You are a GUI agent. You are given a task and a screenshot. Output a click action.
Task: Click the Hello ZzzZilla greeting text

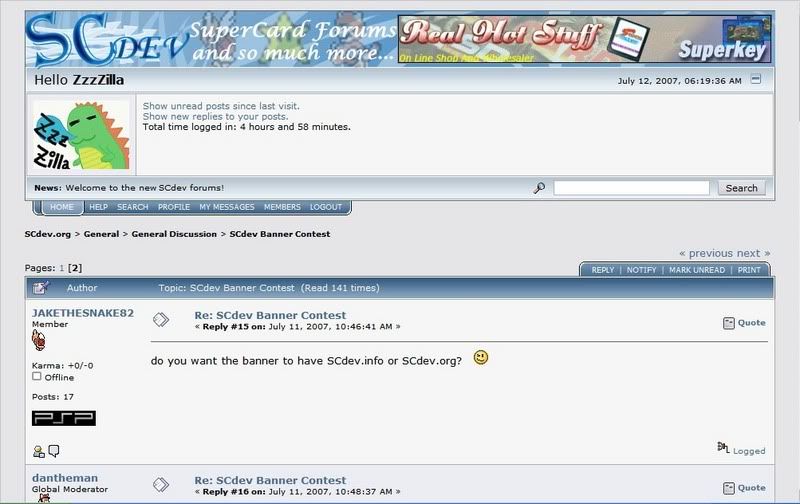click(79, 80)
